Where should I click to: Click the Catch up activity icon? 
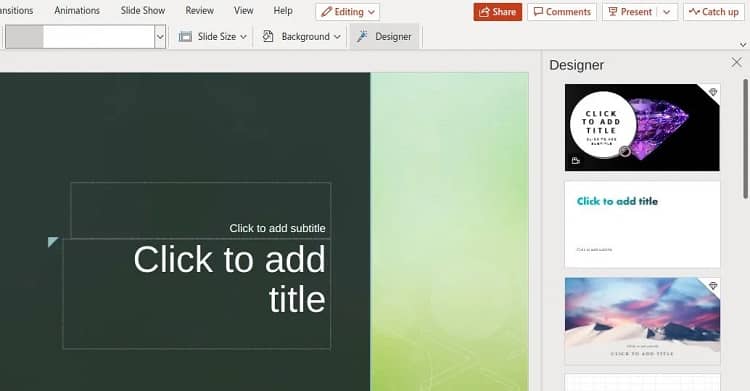(694, 11)
